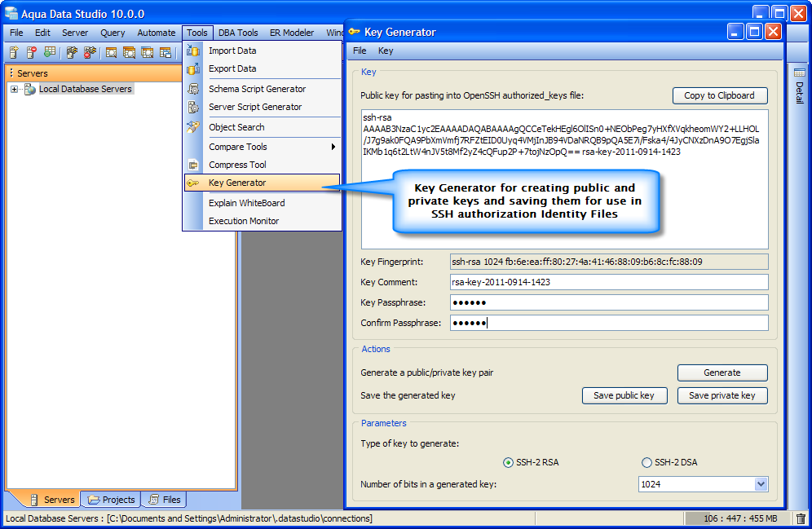Viewport: 812px width, 529px height.
Task: Choose Object Search menu item
Action: click(x=263, y=127)
